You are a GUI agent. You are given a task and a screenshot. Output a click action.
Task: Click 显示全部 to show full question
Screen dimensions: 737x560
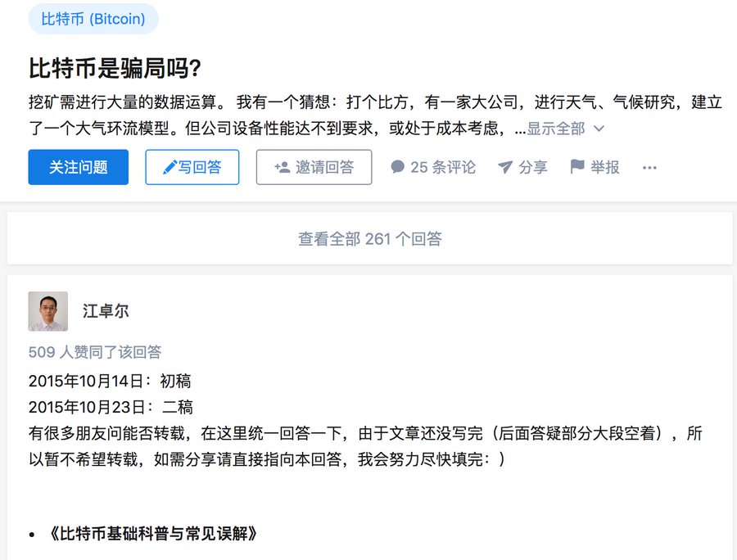[x=555, y=129]
